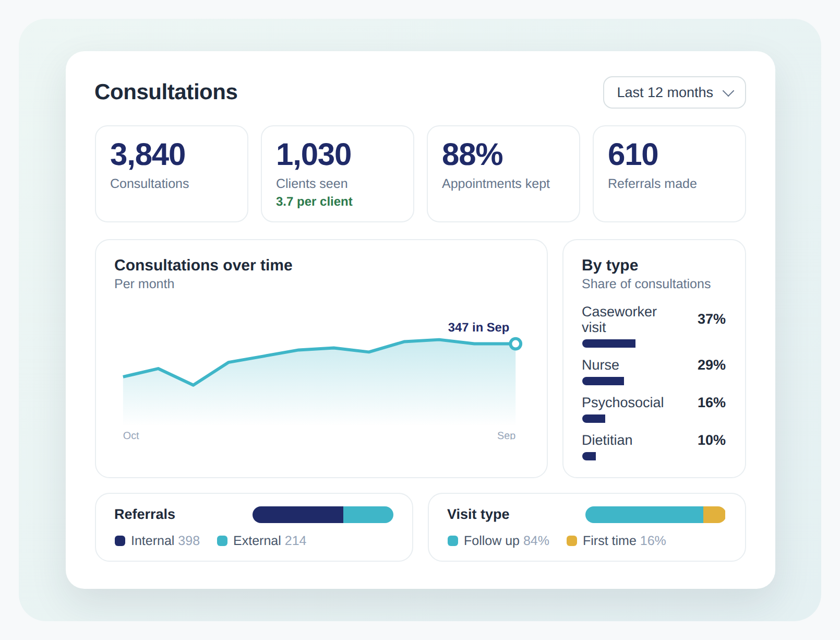Click the Follow up 84% legend text

[507, 541]
